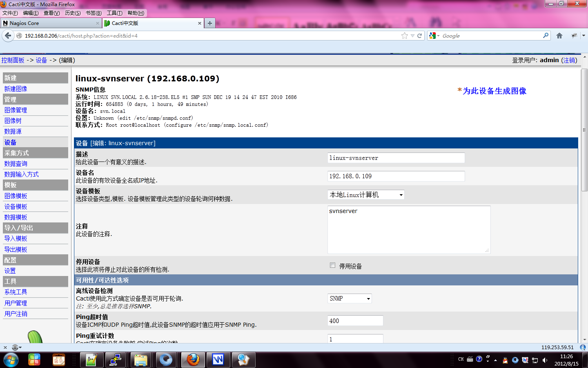The height and width of the screenshot is (368, 588).
Task: Open 数据源 in sidebar
Action: pyautogui.click(x=13, y=131)
